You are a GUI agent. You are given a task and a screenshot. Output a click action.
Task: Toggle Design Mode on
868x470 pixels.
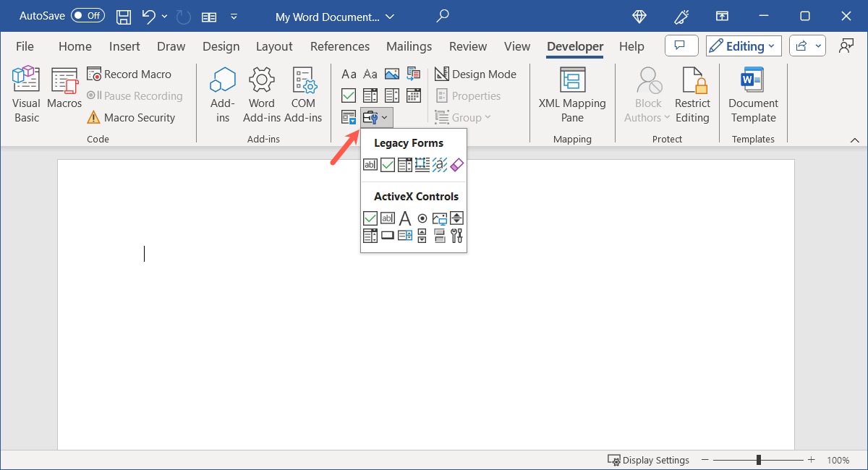[x=477, y=74]
